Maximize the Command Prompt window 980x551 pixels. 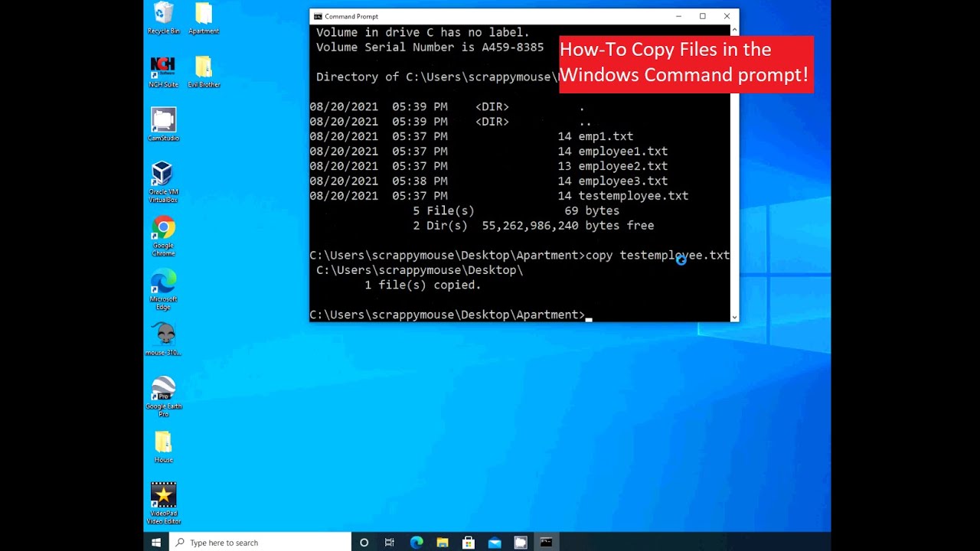[x=702, y=16]
